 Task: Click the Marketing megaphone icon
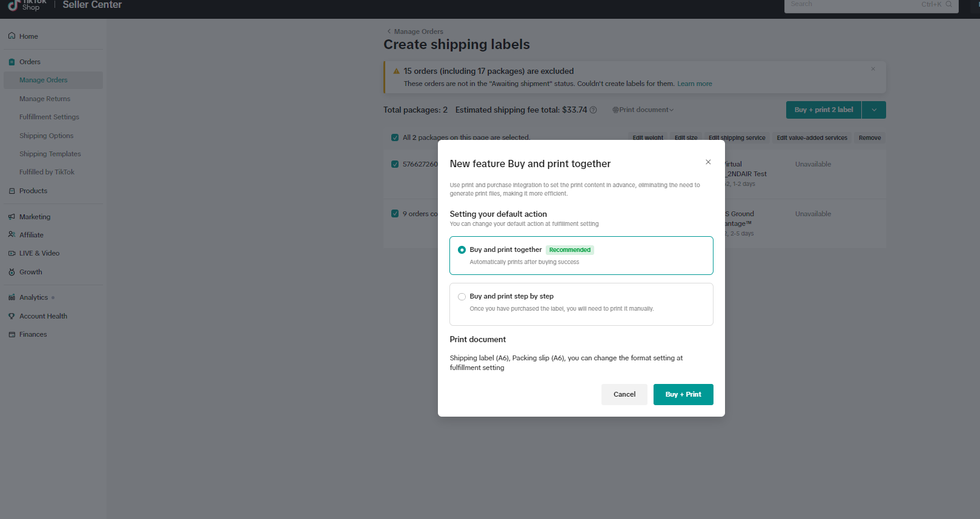(x=12, y=217)
